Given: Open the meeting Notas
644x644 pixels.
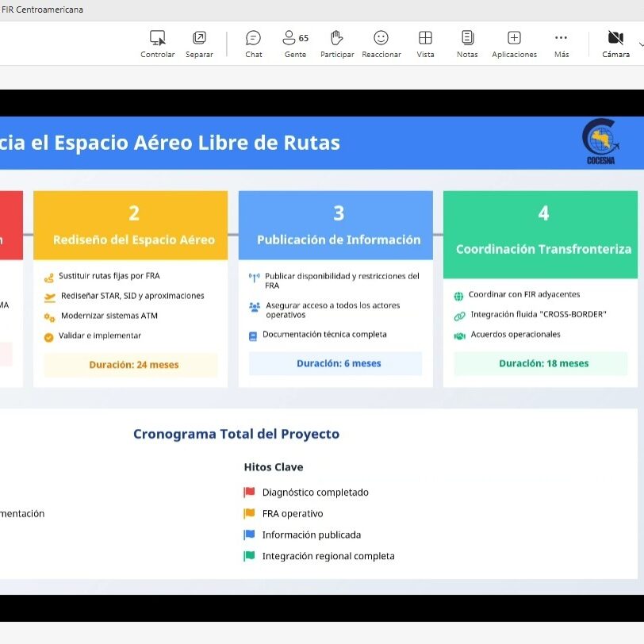Looking at the screenshot, I should click(x=467, y=38).
